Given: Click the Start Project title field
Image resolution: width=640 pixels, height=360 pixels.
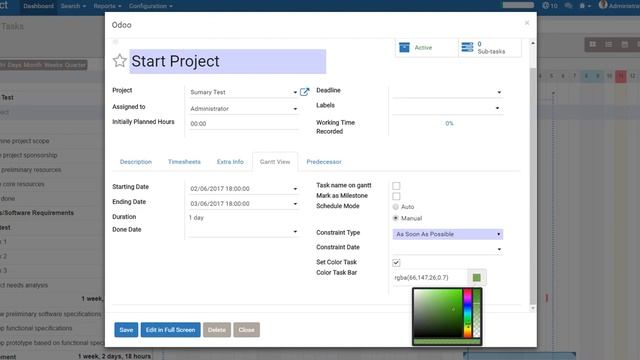Looking at the screenshot, I should coord(228,61).
